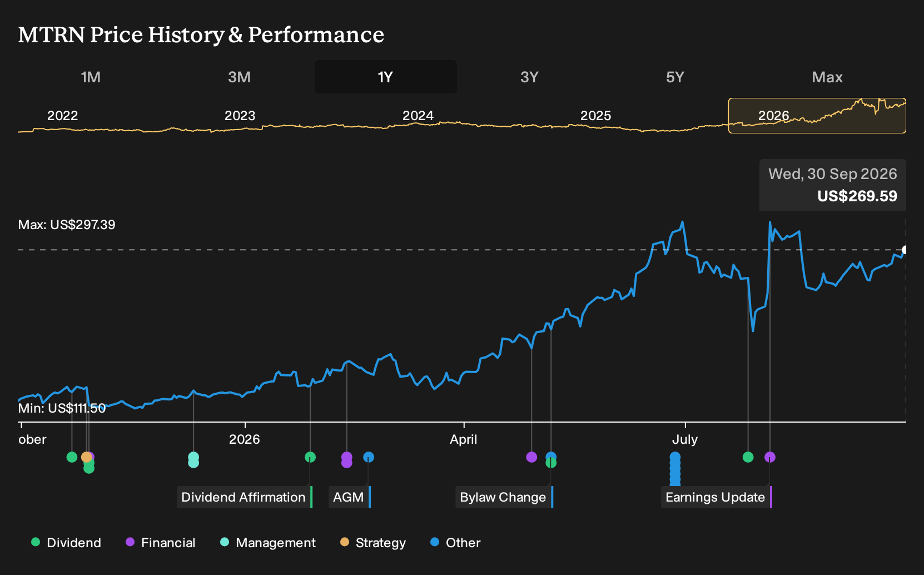This screenshot has width=924, height=575.
Task: Click the 2026 x-axis label
Action: (x=245, y=439)
